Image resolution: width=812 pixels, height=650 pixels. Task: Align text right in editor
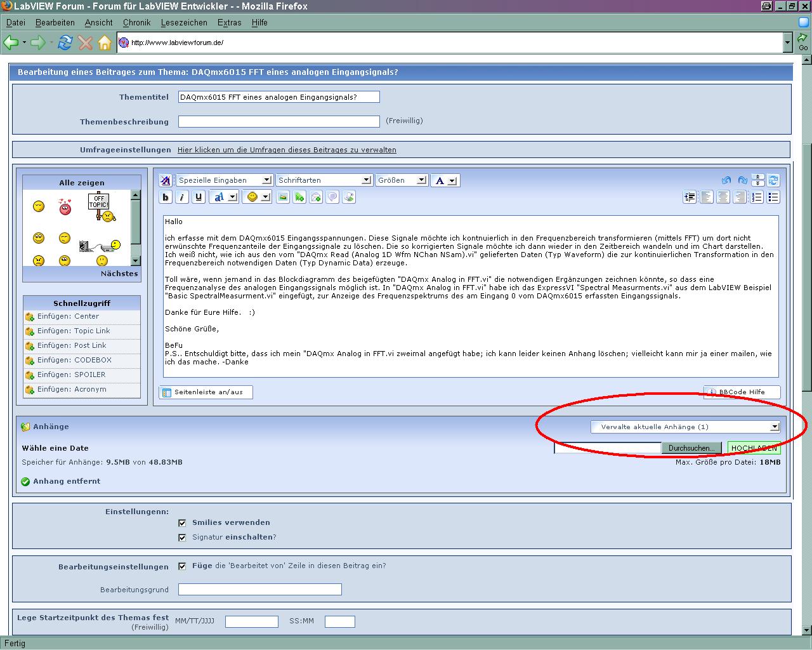tap(739, 197)
